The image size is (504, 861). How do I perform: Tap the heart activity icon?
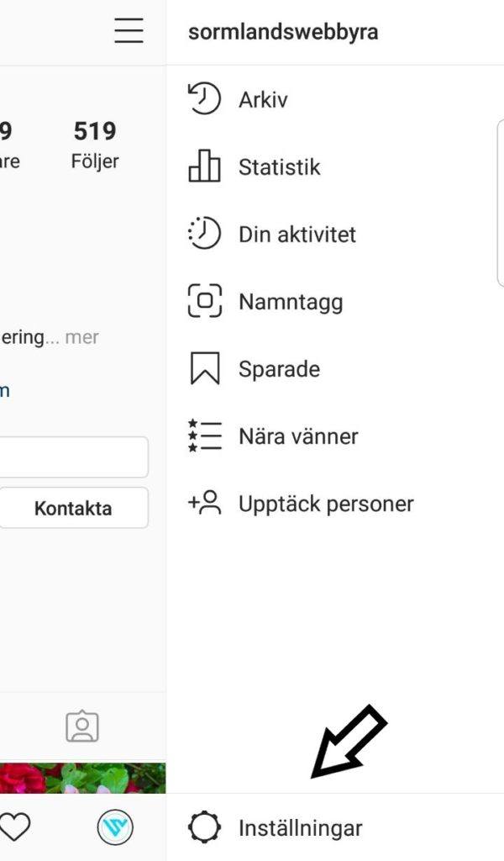[16, 827]
